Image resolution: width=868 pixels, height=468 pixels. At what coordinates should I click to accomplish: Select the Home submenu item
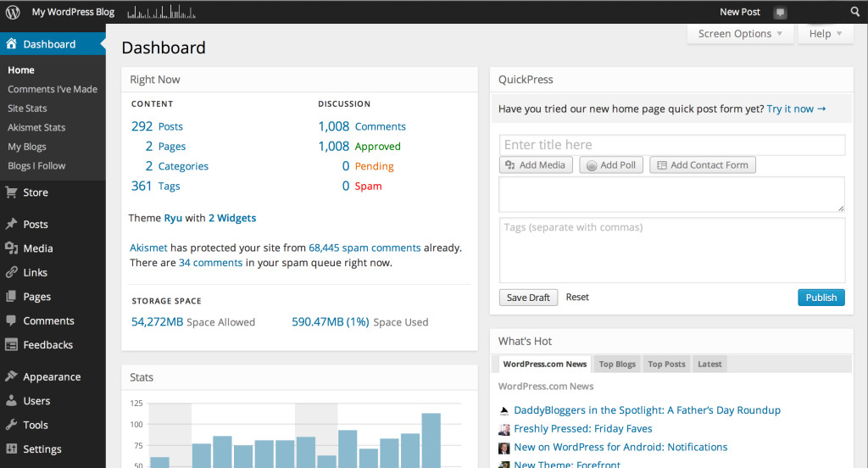21,70
